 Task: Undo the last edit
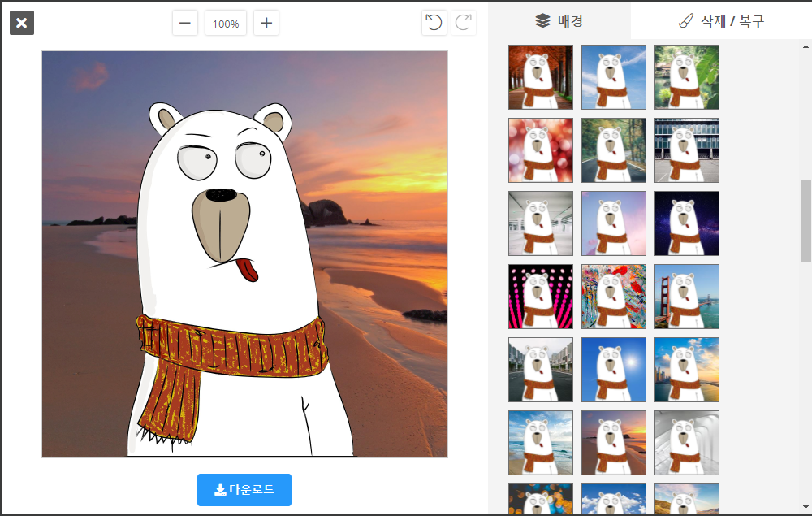tap(434, 23)
